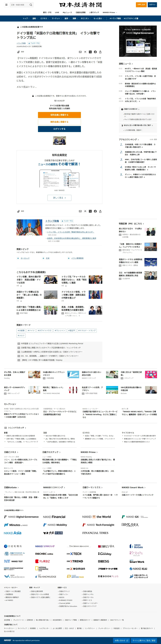The image size is (161, 644).
Task: Open the NIKKEI Asia logo
Action: point(13,533)
